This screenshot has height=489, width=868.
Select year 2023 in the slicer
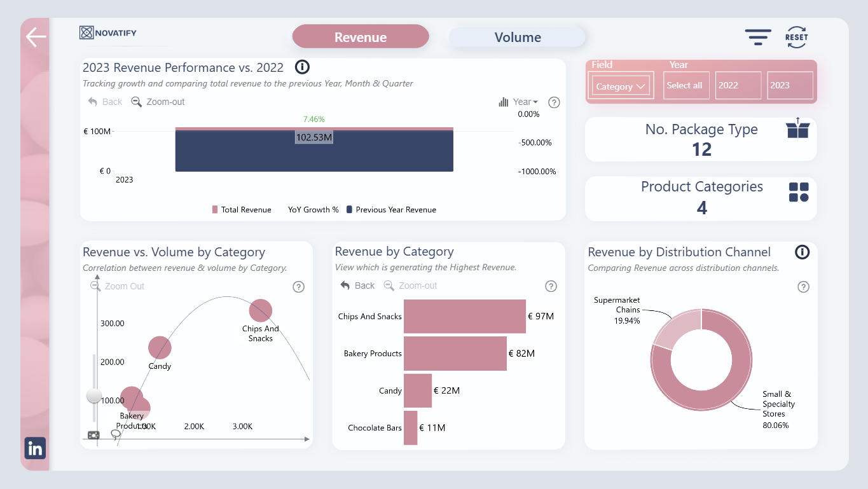(x=790, y=85)
